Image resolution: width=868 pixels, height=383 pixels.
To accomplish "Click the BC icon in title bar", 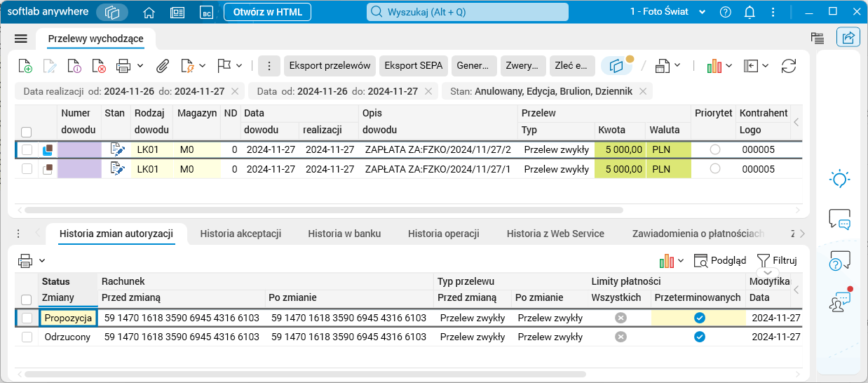I will coord(206,12).
